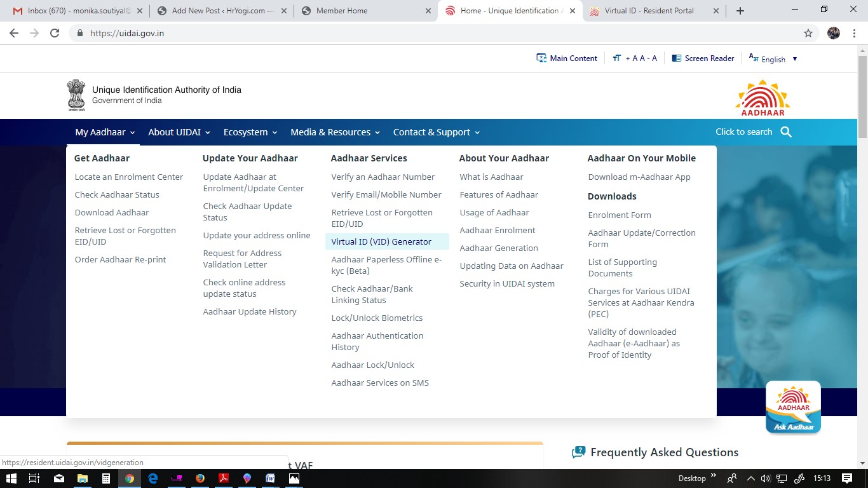Open File Explorer from the taskbar

point(82,478)
